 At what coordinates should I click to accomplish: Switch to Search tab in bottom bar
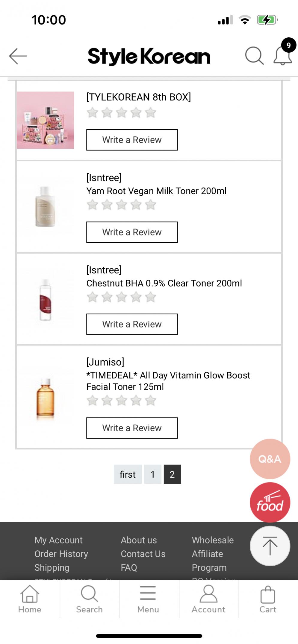[89, 599]
